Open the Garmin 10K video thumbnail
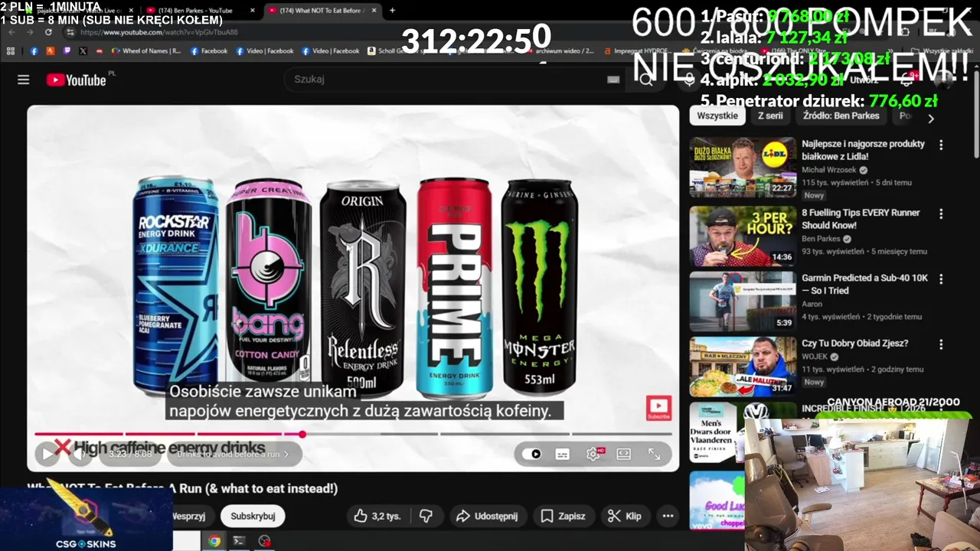980x551 pixels. (743, 302)
